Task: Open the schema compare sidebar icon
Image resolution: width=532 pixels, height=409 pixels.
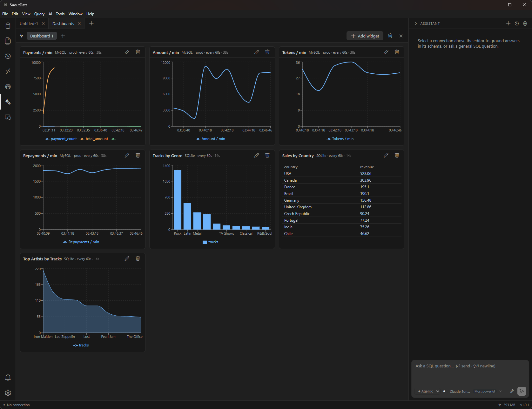Action: (x=8, y=71)
